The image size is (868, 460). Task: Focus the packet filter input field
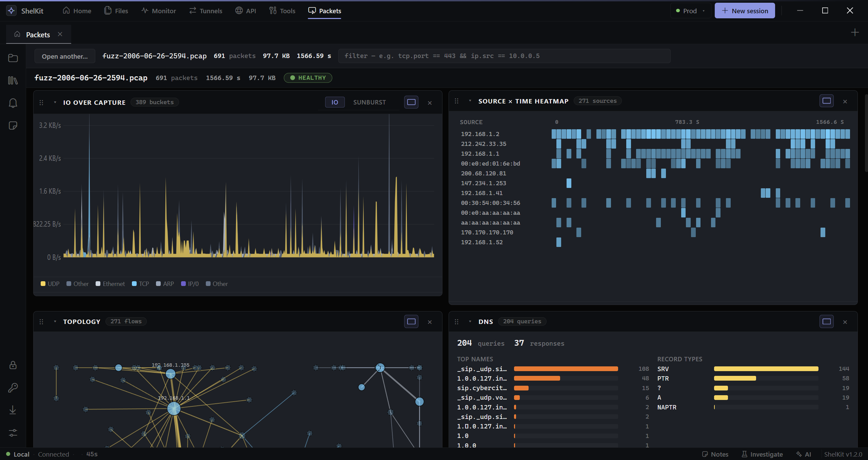tap(504, 56)
